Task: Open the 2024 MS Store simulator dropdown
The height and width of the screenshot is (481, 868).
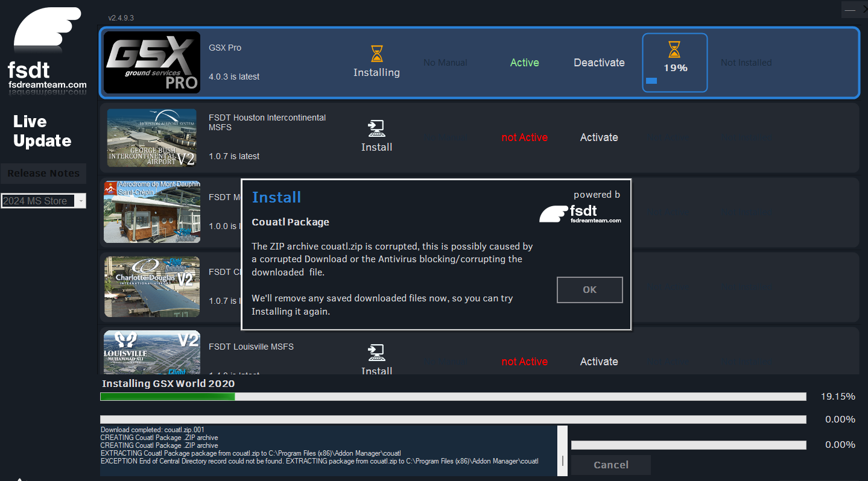Action: click(x=43, y=201)
